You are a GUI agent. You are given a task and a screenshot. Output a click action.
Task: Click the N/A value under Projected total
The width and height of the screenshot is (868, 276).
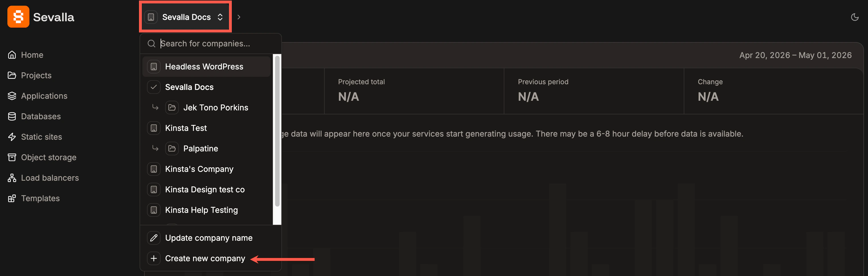click(348, 97)
